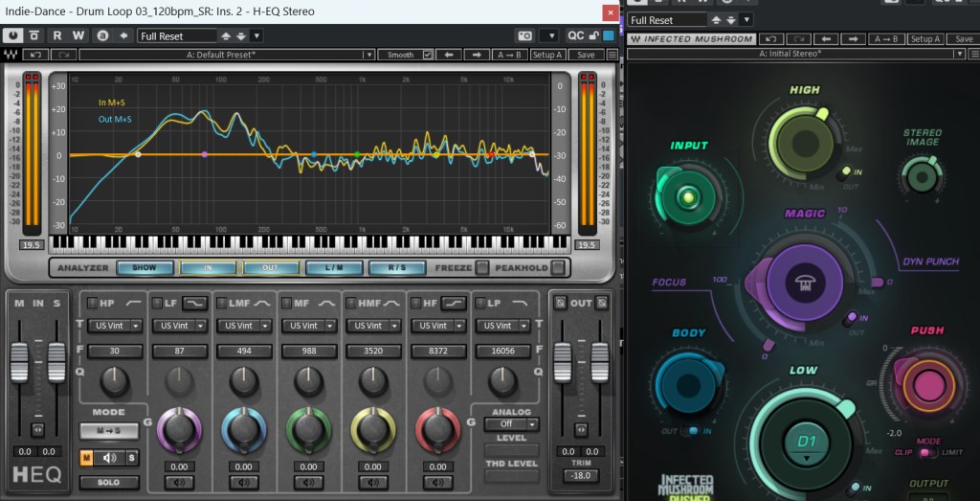Click the H-EQ plugin power bypass icon
Viewport: 980px width, 501px height.
coord(13,35)
